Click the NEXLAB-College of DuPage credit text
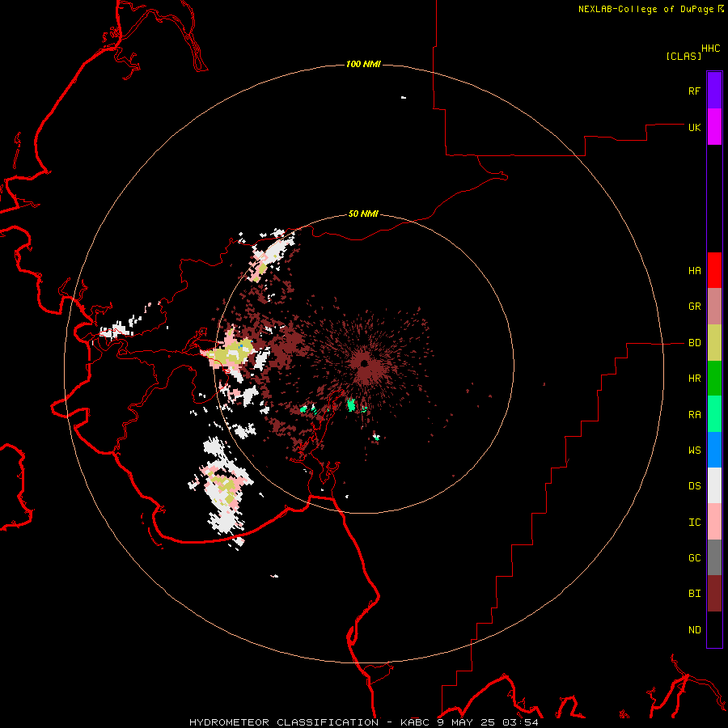The height and width of the screenshot is (728, 728). 646,9
